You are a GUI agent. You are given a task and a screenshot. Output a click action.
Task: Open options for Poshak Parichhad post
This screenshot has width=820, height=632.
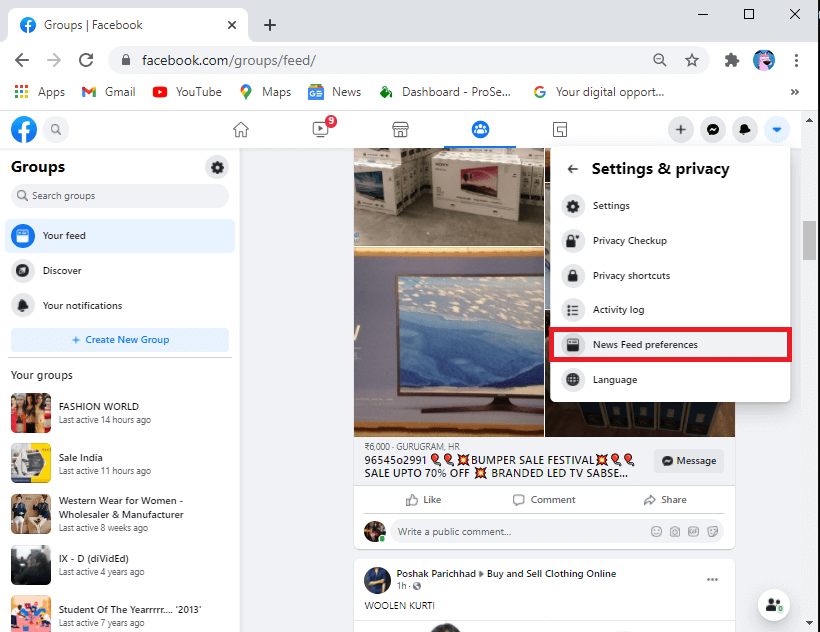point(712,579)
